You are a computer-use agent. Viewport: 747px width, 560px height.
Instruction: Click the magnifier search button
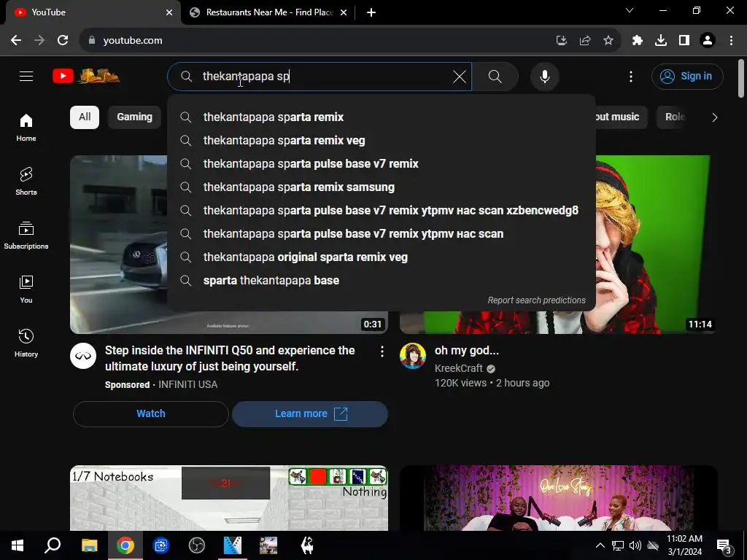(495, 76)
